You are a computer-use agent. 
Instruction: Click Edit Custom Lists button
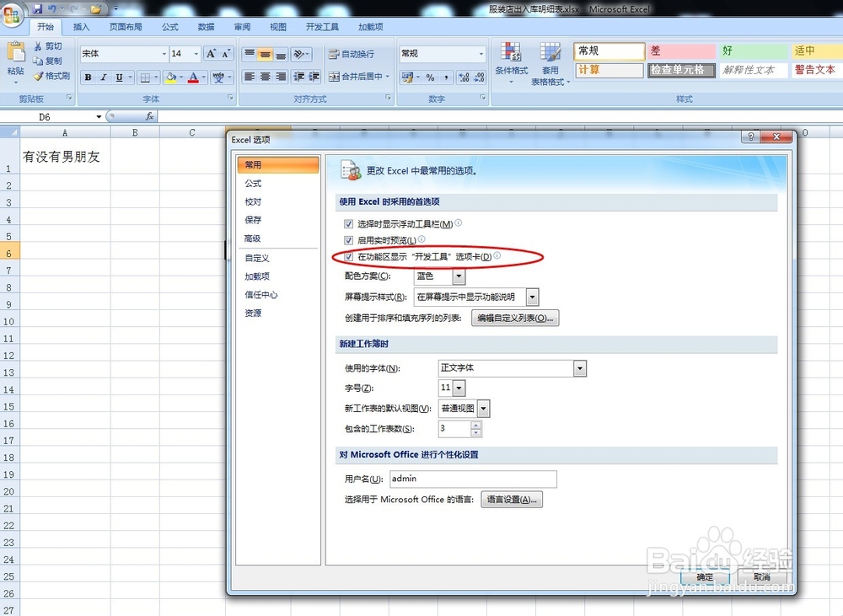pos(515,319)
